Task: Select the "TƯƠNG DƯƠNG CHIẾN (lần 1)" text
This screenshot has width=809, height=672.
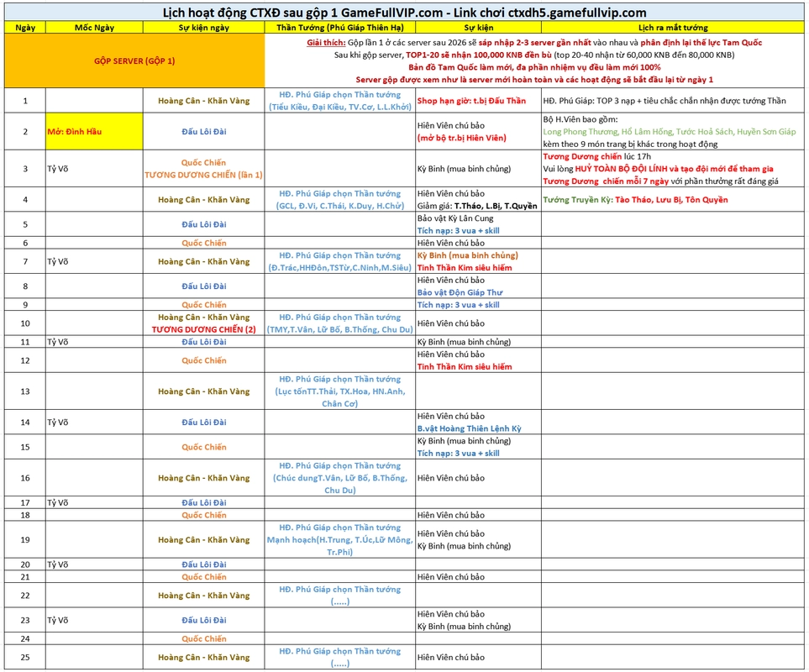Action: [x=203, y=175]
